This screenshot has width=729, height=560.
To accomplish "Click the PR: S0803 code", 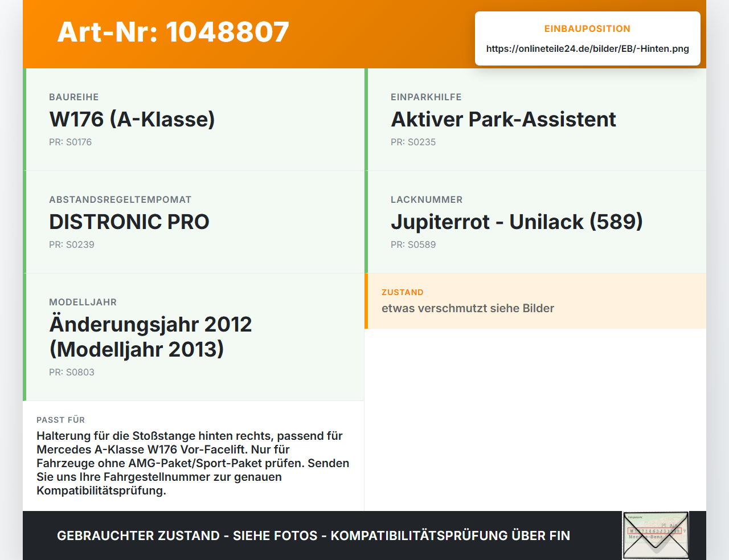I will point(72,372).
